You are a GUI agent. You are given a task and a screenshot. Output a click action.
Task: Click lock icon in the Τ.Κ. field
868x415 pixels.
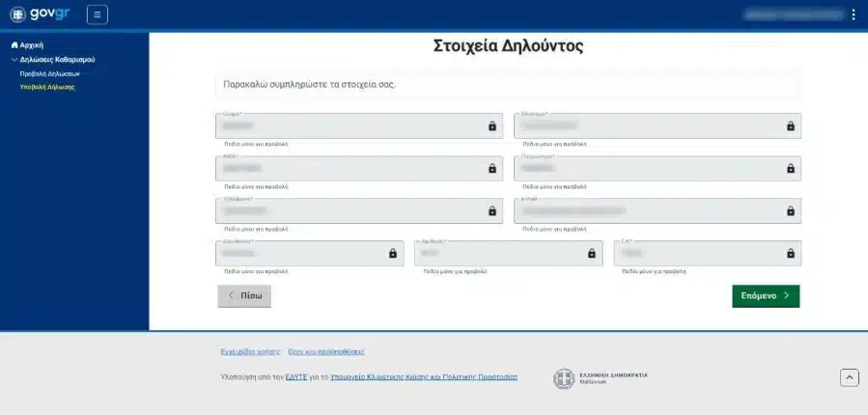click(790, 253)
